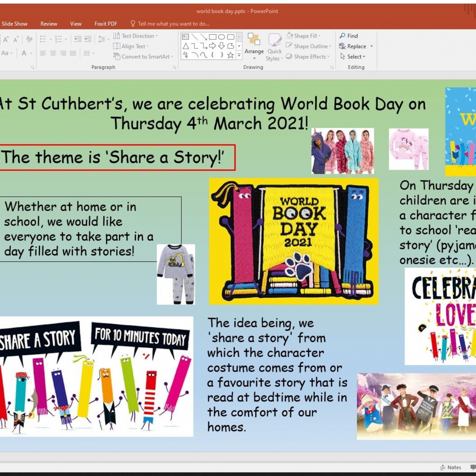Screen dimensions: 476x476
Task: Open the bullets dropdown arrow
Action: point(50,39)
